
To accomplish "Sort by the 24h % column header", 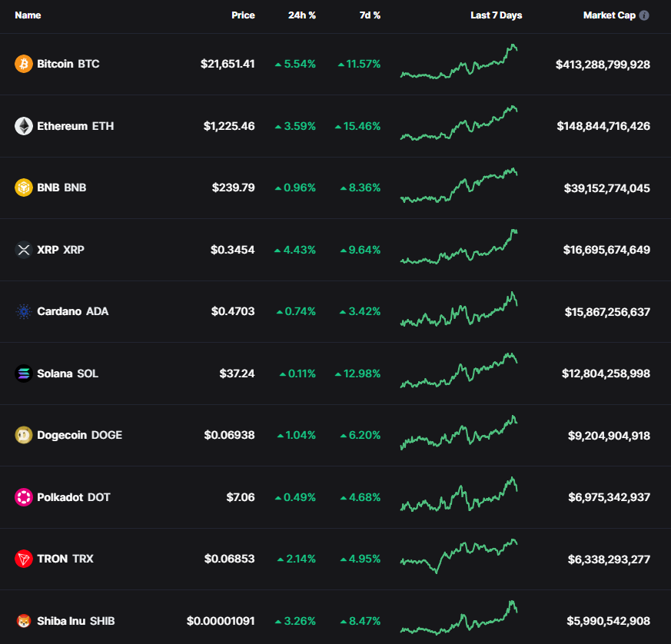I will [x=302, y=15].
